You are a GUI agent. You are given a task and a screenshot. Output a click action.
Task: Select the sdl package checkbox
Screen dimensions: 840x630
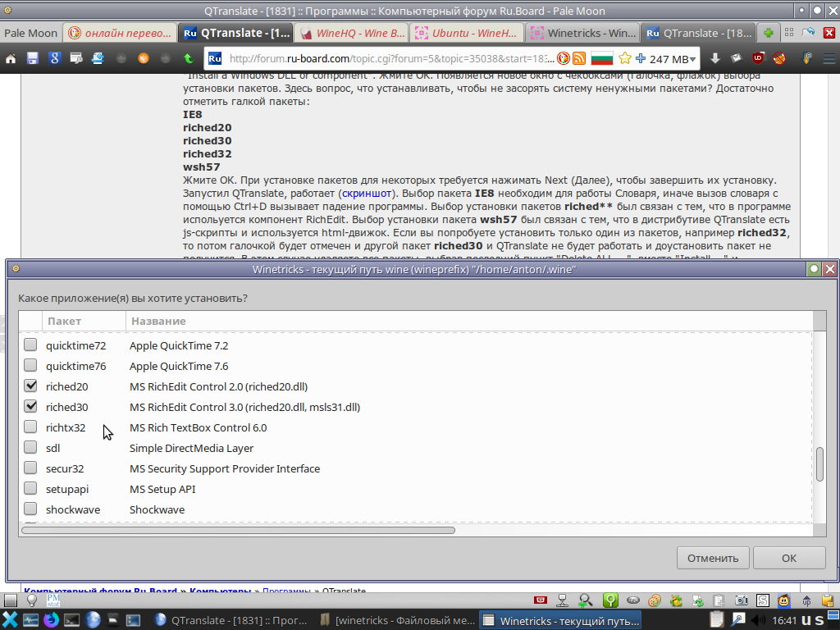tap(30, 447)
